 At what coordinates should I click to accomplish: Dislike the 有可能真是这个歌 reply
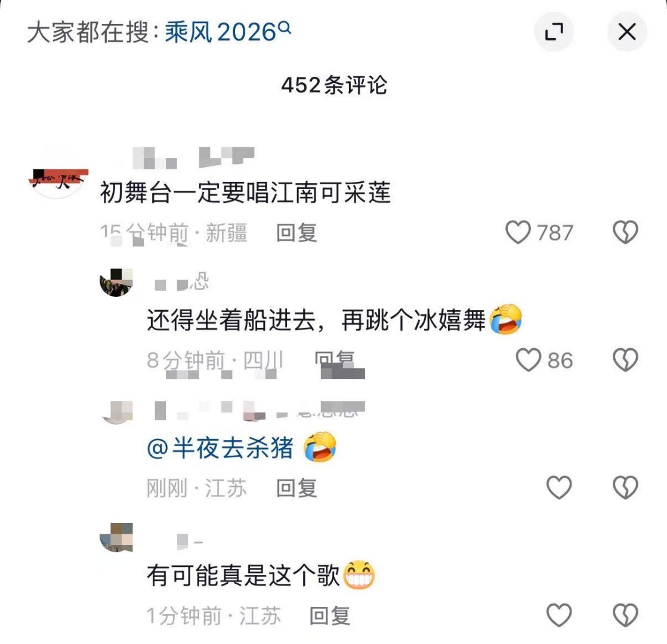625,615
